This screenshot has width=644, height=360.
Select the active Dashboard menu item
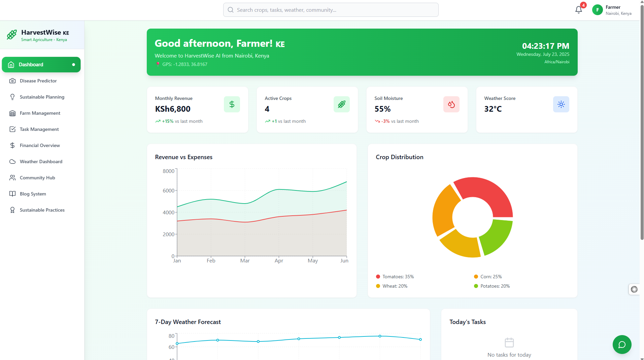pos(41,65)
